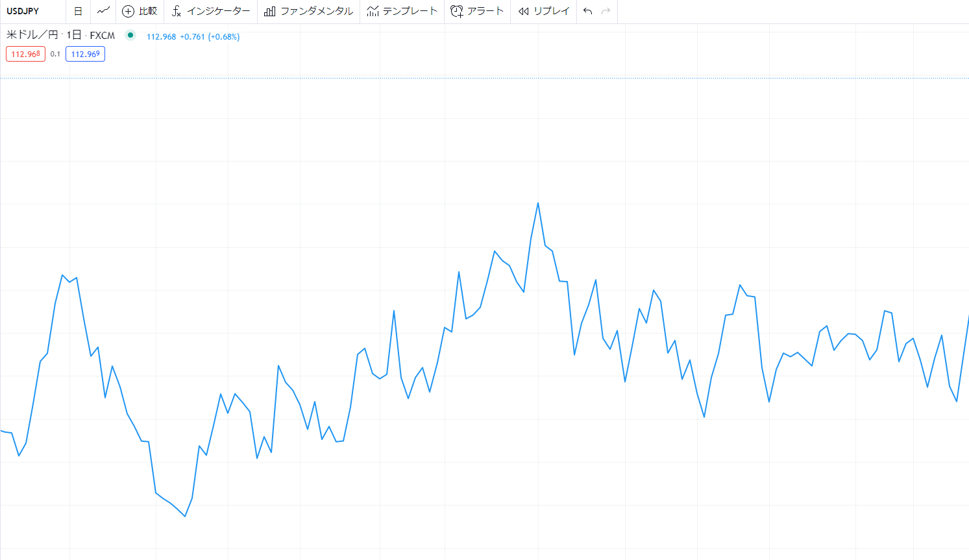
Task: Click the blue 112.969 buy price button
Action: click(x=85, y=54)
